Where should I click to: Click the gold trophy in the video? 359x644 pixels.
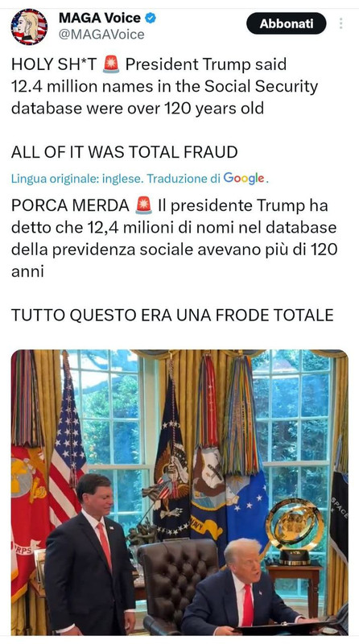click(x=295, y=531)
